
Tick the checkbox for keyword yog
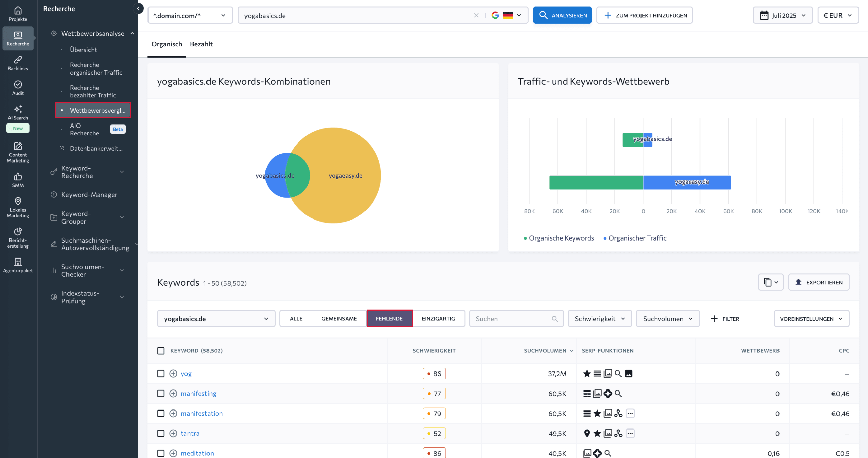(x=161, y=374)
